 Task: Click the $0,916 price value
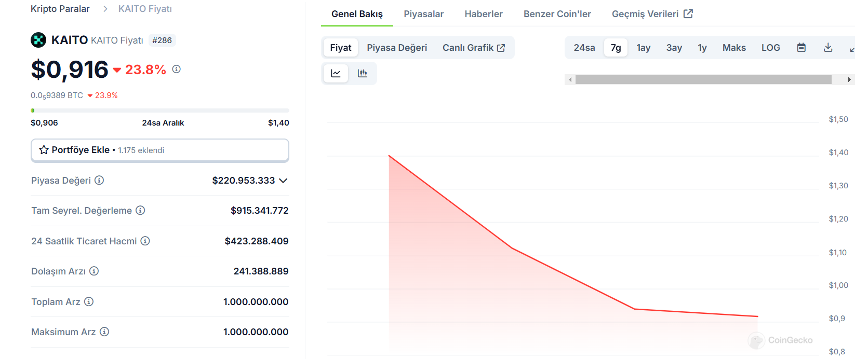coord(70,70)
